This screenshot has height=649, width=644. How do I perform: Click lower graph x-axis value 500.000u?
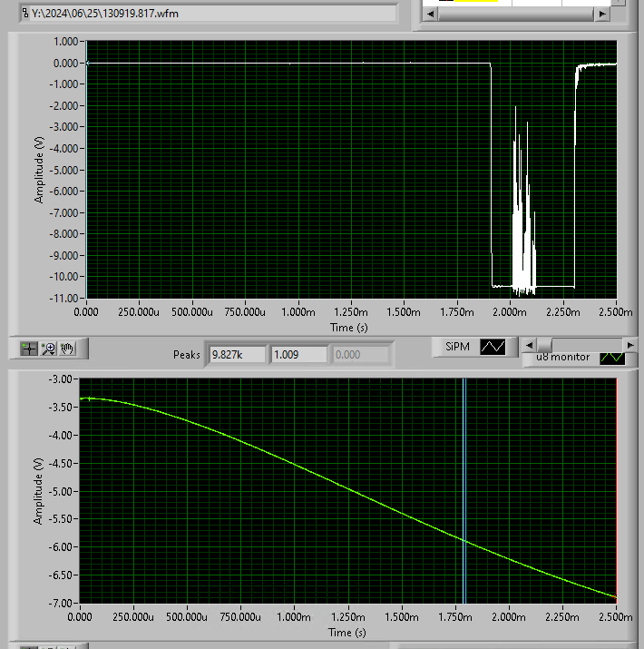(187, 617)
